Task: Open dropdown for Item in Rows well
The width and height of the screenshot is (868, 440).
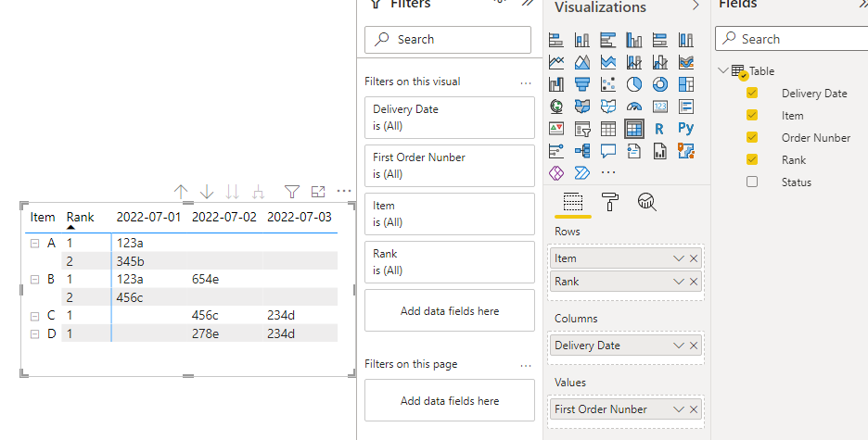Action: [x=679, y=258]
